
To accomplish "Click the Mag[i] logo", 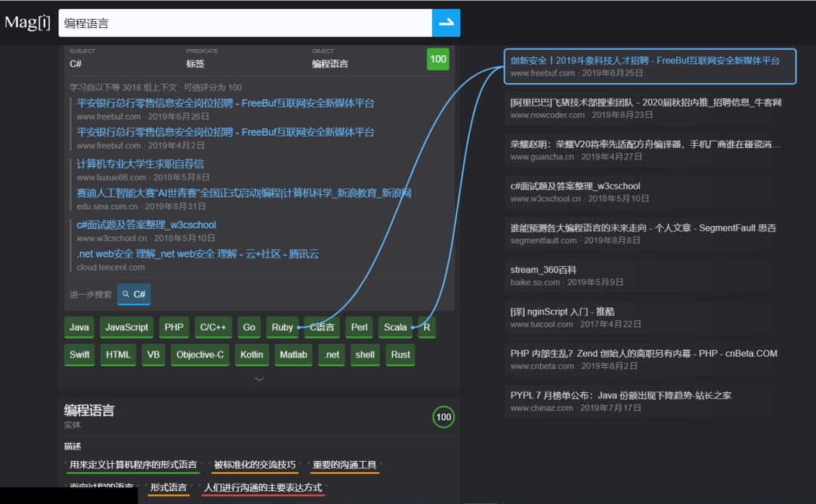I will click(27, 22).
